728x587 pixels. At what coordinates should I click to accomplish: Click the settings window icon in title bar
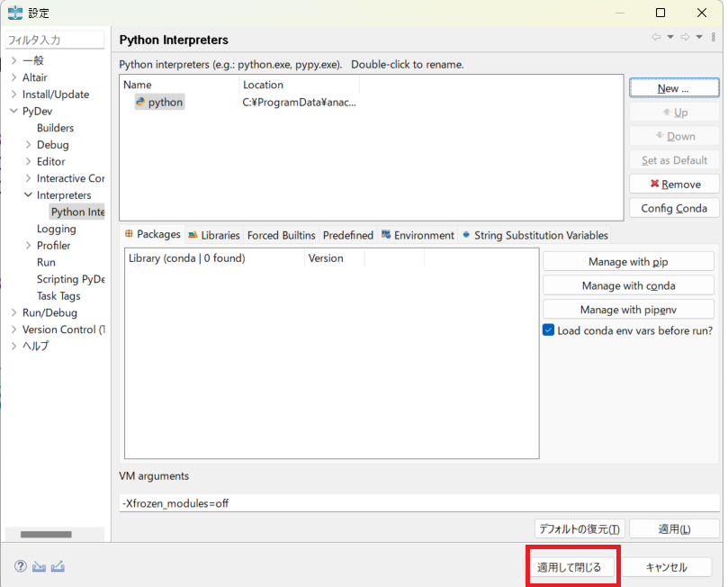[15, 13]
